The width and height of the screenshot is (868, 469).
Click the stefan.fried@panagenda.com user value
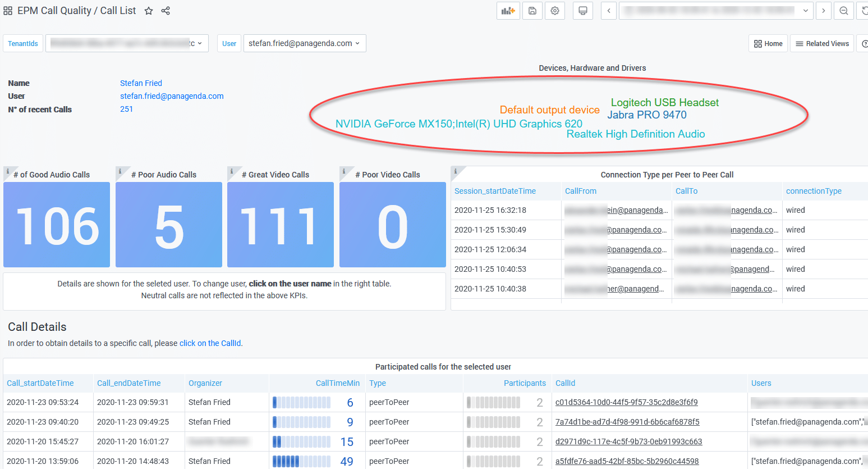pos(172,96)
